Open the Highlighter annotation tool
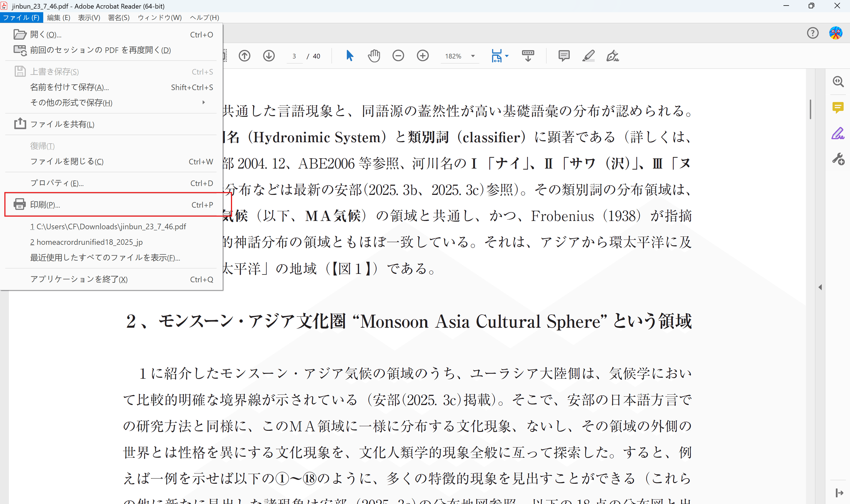Image resolution: width=850 pixels, height=504 pixels. (589, 55)
